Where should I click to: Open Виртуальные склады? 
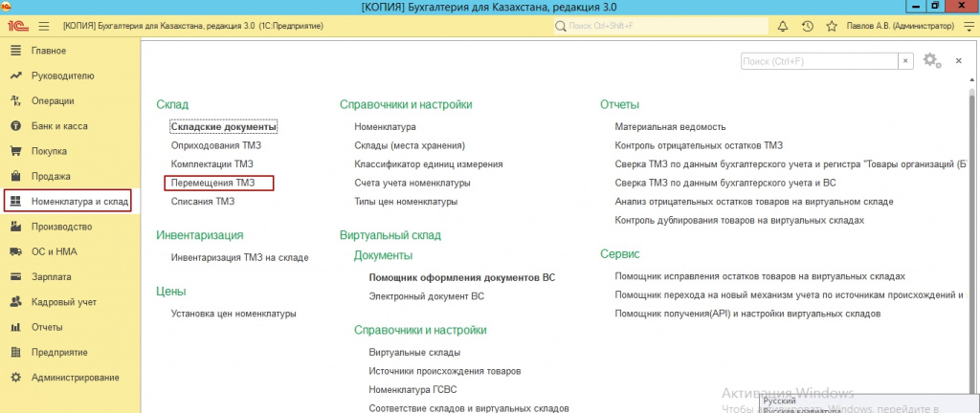(x=415, y=353)
